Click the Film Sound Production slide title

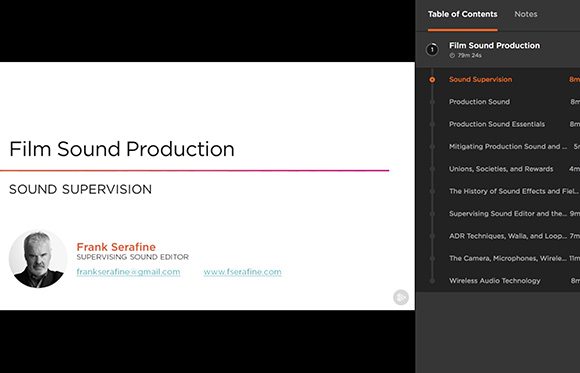(122, 149)
